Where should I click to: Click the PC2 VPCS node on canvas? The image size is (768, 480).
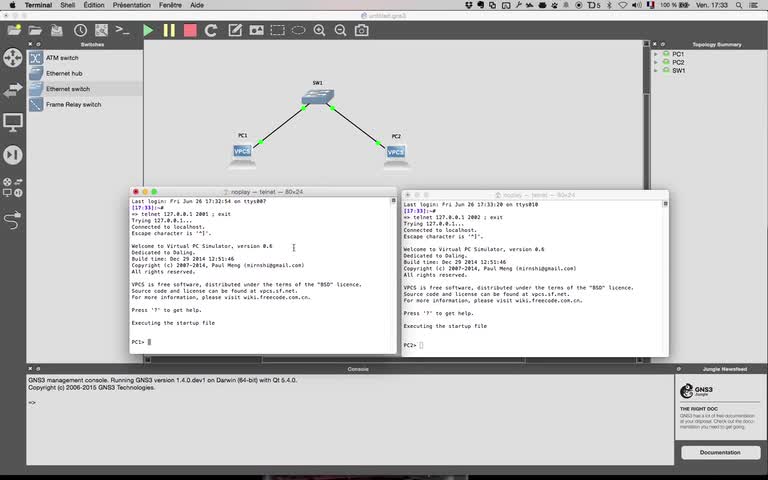tap(396, 155)
